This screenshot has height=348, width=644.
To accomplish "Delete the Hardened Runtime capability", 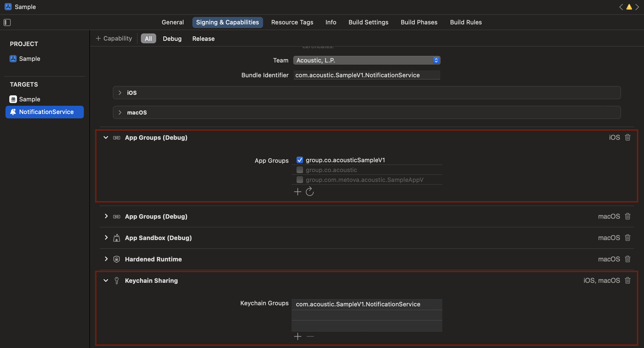I will pos(628,259).
